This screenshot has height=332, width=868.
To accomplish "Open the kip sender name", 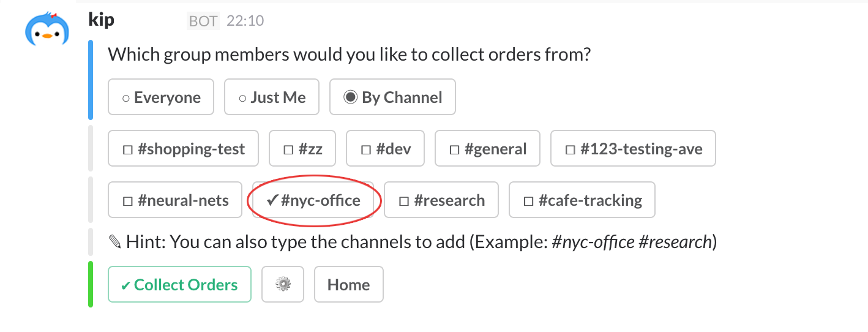I will (x=101, y=20).
